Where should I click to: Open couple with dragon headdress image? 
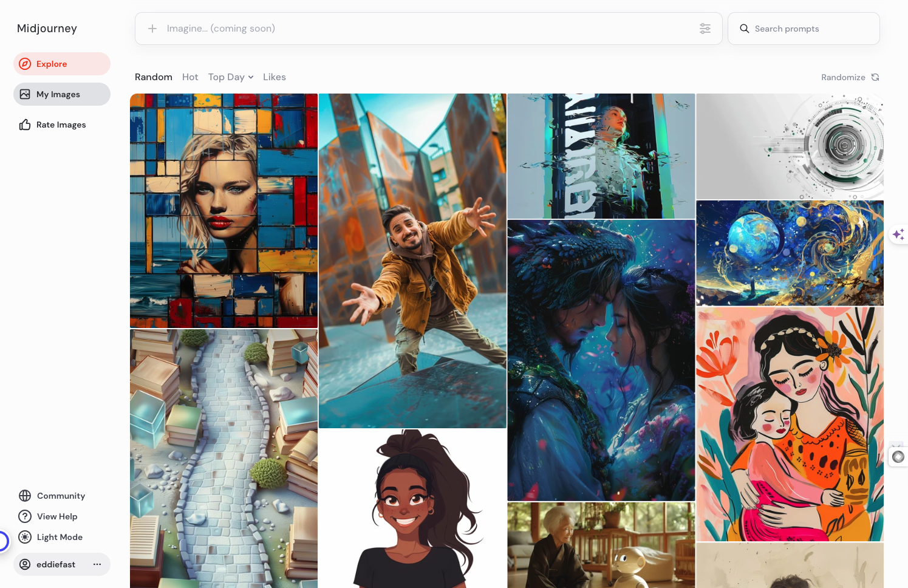tap(601, 360)
